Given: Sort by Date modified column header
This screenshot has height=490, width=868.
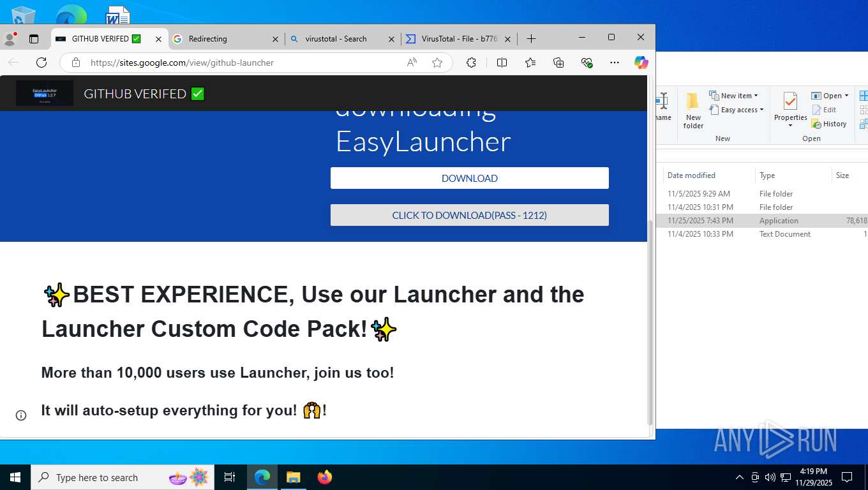Looking at the screenshot, I should click(x=708, y=175).
